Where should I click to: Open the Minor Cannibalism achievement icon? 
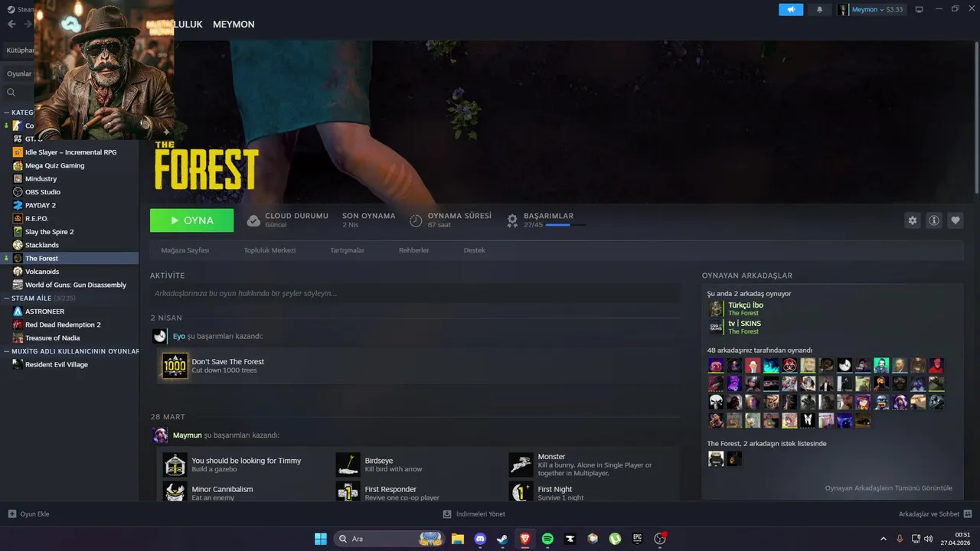(175, 491)
